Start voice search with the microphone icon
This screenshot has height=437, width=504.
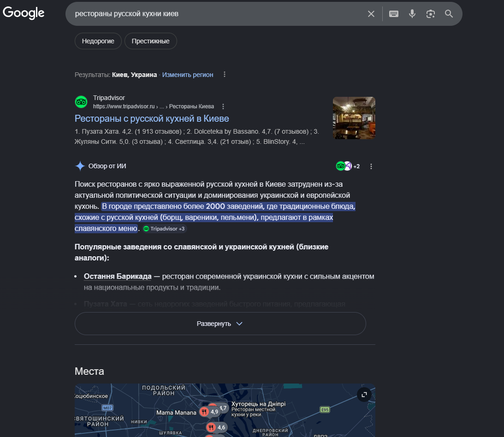pyautogui.click(x=412, y=14)
